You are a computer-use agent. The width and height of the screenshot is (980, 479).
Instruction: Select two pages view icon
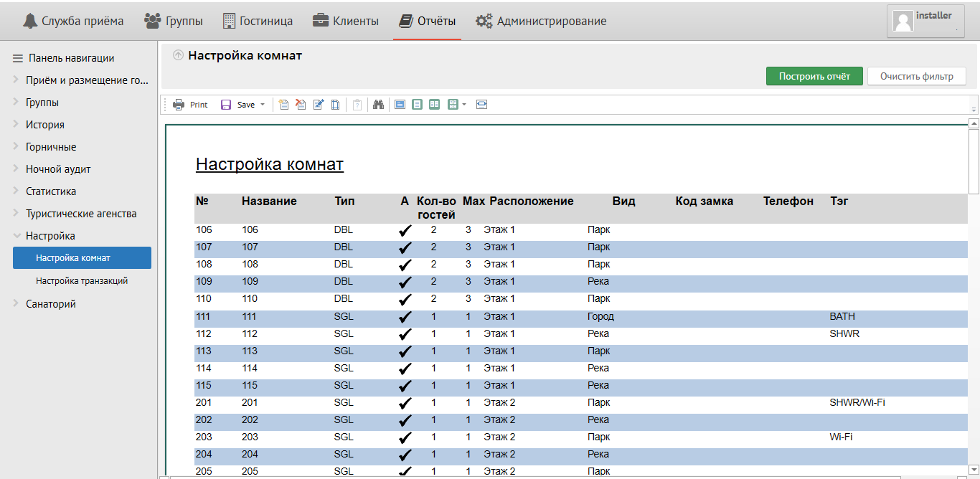point(434,105)
